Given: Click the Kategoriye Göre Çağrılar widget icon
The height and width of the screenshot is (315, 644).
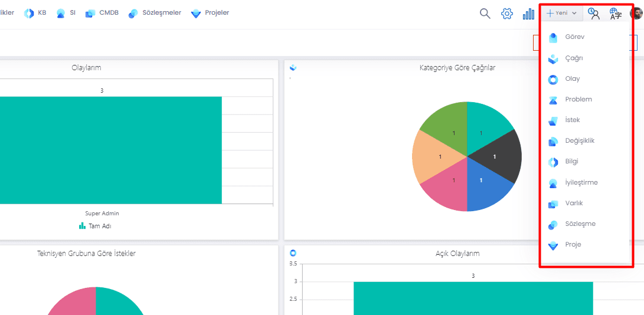Looking at the screenshot, I should 293,67.
